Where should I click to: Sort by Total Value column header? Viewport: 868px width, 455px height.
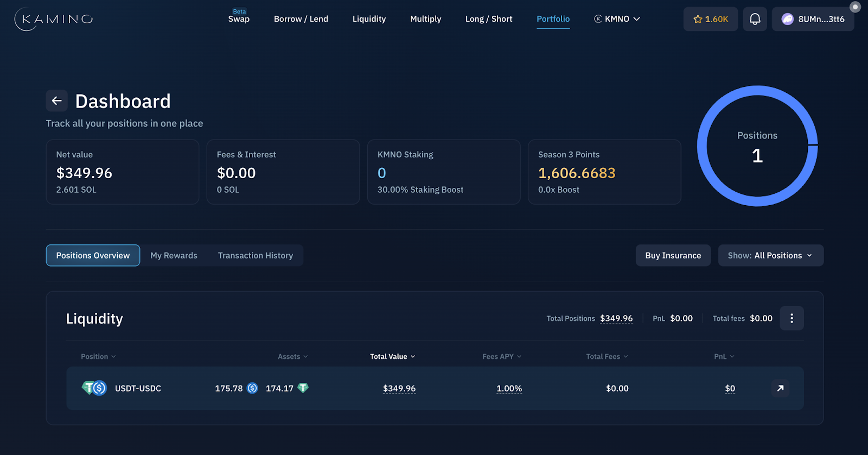click(393, 357)
